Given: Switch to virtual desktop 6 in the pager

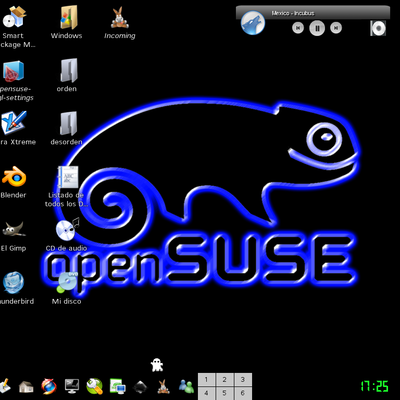Looking at the screenshot, I should coord(243,393).
